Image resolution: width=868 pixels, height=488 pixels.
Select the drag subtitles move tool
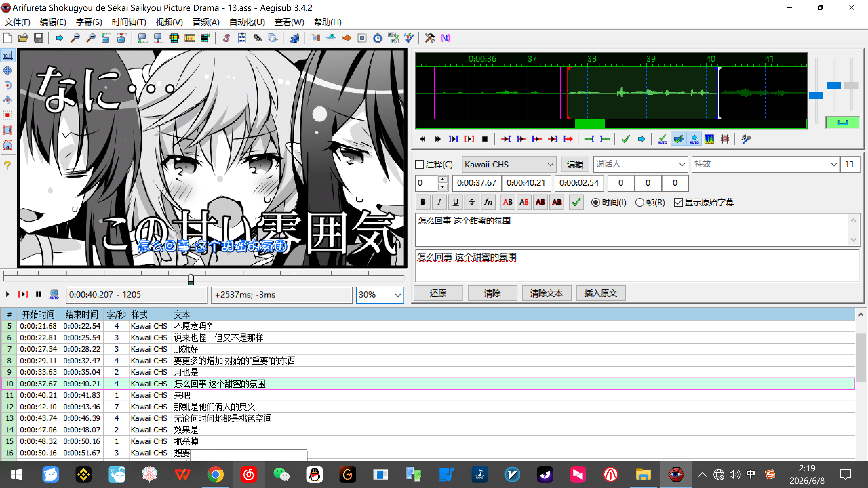pyautogui.click(x=7, y=70)
